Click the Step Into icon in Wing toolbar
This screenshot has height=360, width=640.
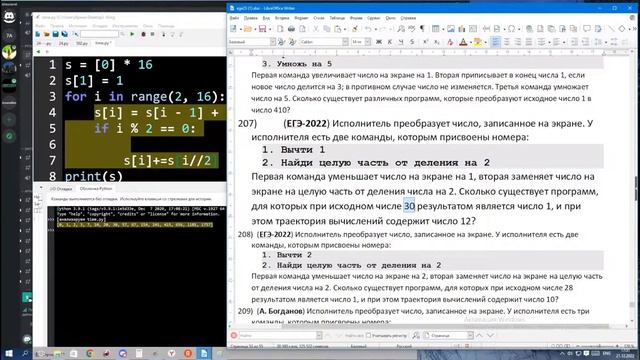[x=164, y=34]
